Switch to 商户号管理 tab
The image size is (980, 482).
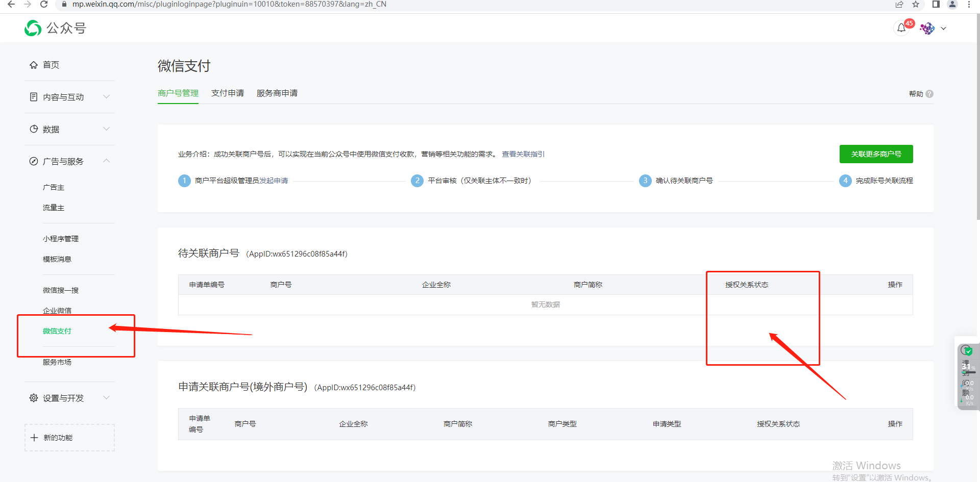(x=178, y=93)
